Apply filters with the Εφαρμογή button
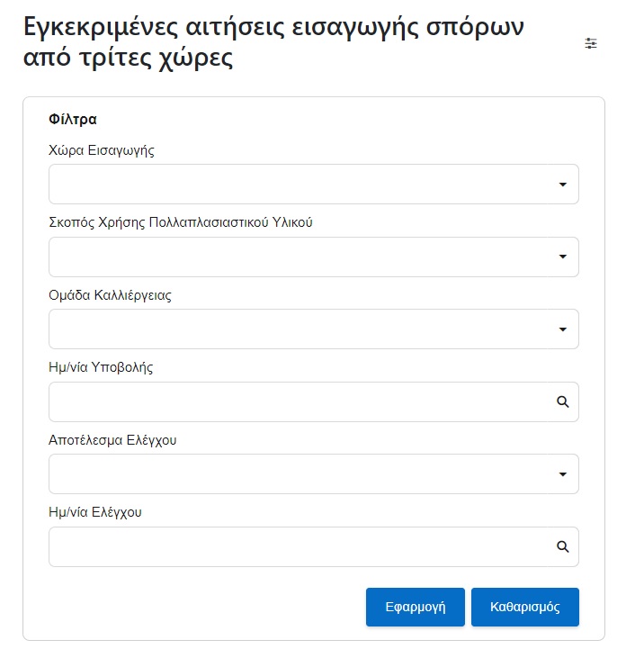The image size is (644, 667). click(416, 607)
